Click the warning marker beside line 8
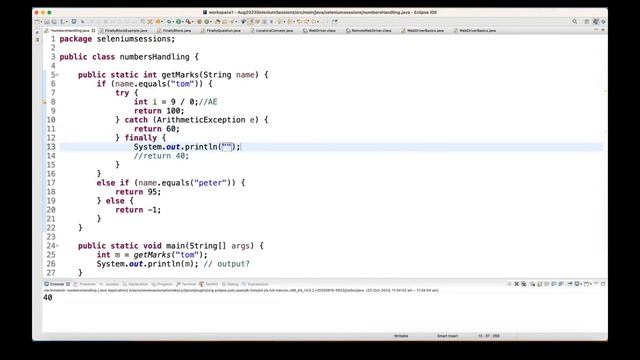The height and width of the screenshot is (360, 640). coord(45,102)
